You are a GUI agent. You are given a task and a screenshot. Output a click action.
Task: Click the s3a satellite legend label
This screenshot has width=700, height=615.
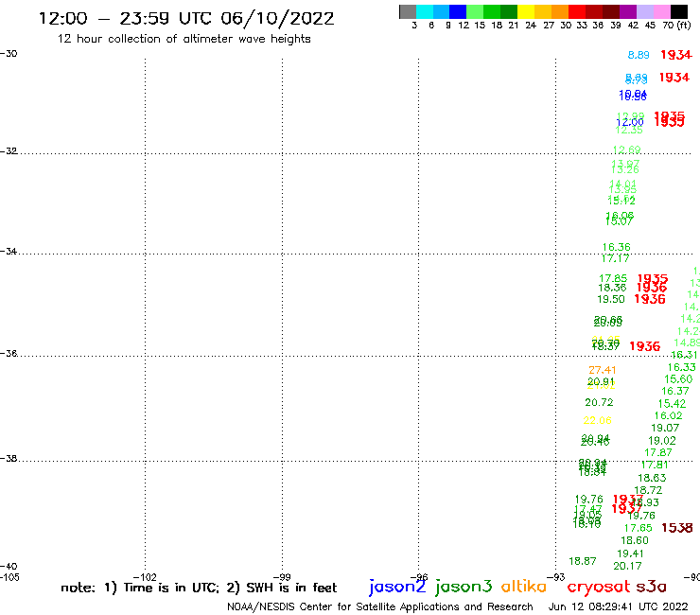651,587
